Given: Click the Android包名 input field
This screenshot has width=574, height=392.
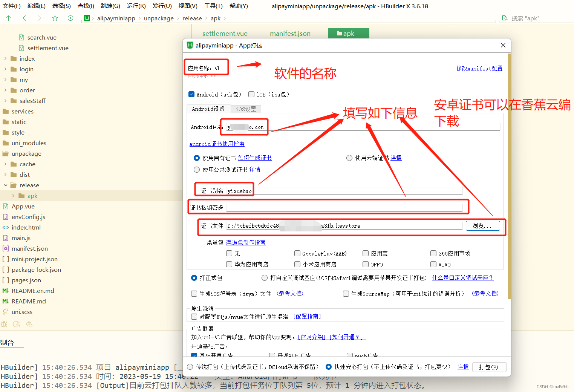Looking at the screenshot, I should (363, 127).
